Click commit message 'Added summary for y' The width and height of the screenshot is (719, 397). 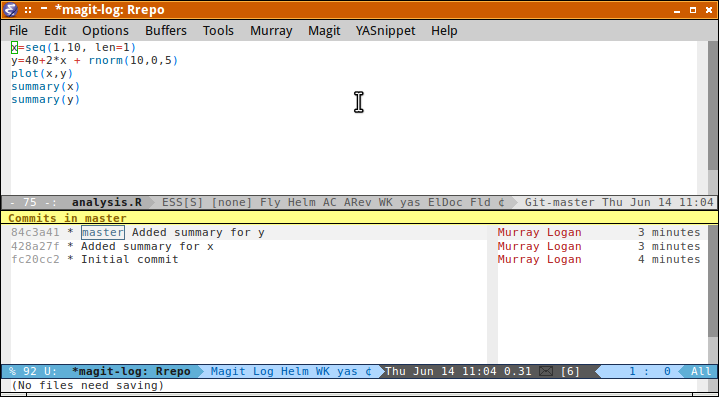tap(198, 232)
